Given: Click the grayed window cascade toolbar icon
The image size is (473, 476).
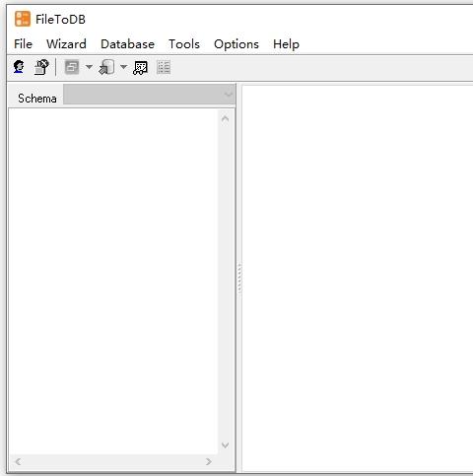Looking at the screenshot, I should tap(72, 67).
